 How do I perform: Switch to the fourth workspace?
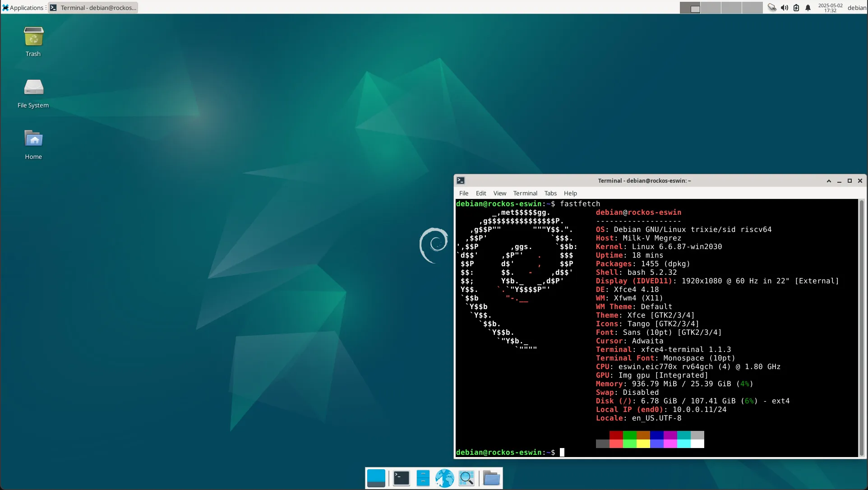click(x=752, y=8)
